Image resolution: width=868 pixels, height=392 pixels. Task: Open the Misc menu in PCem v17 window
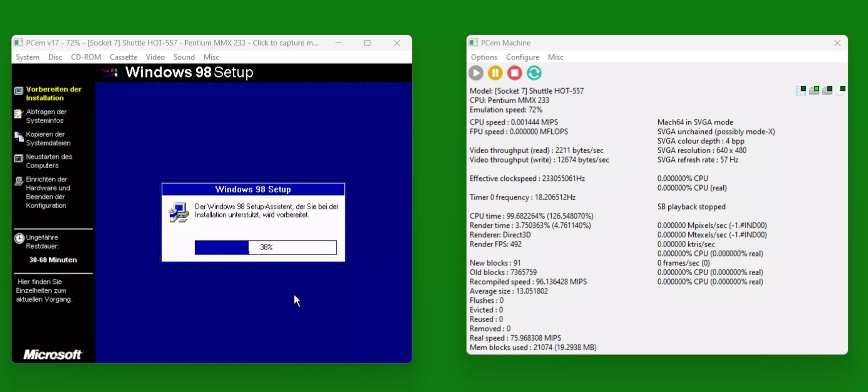pyautogui.click(x=211, y=57)
